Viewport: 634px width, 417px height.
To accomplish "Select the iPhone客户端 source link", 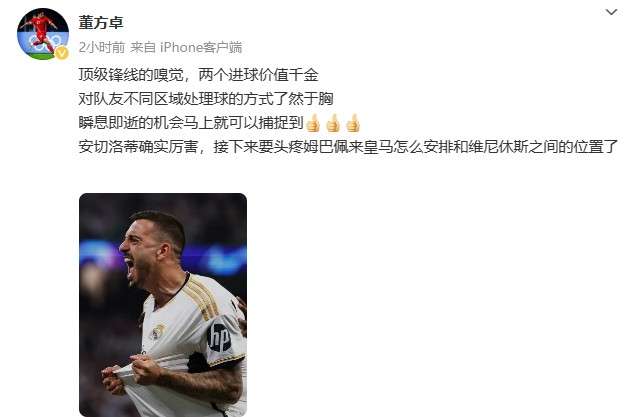I will point(201,48).
